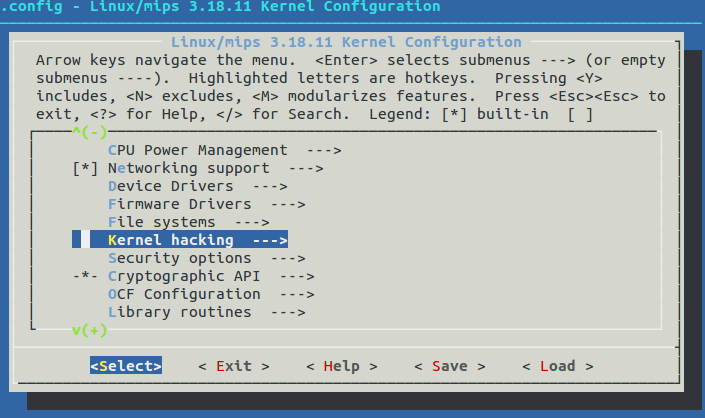
Task: Click the v(+) scroll-down indicator
Action: 89,330
